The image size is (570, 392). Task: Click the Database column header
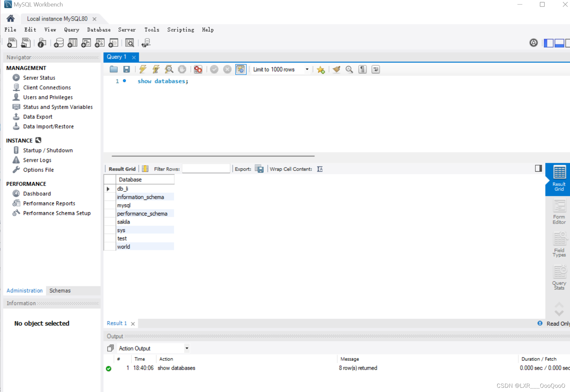(145, 179)
